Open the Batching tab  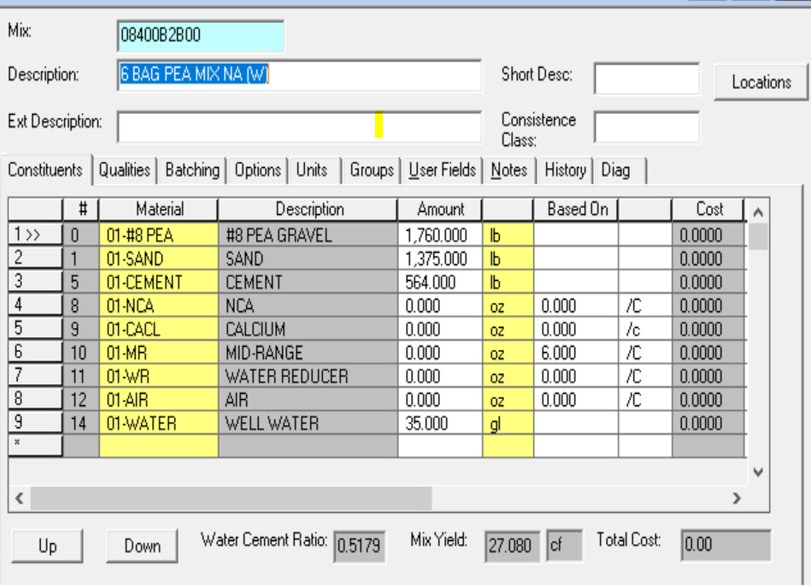coord(192,170)
